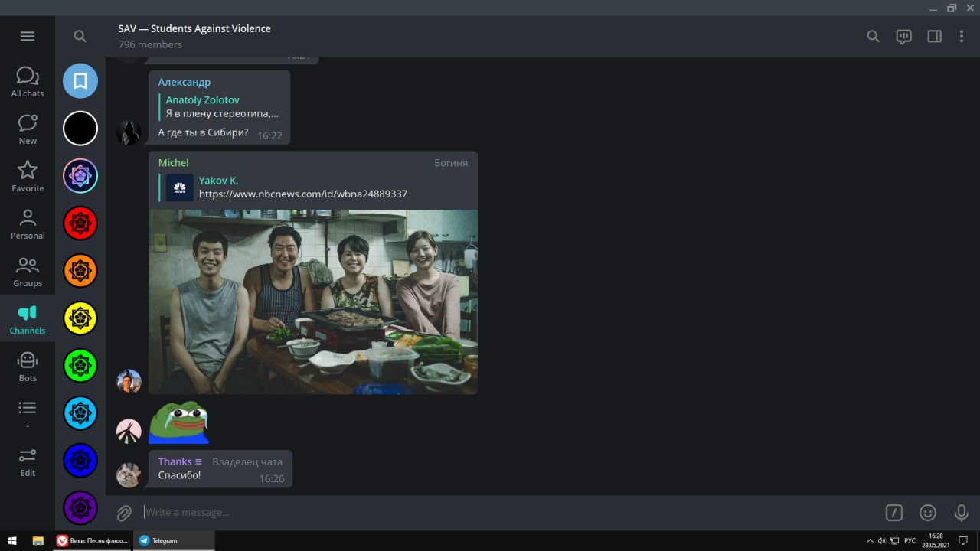Select message text Спасибо!
Viewport: 980px width, 551px height.
click(x=180, y=475)
